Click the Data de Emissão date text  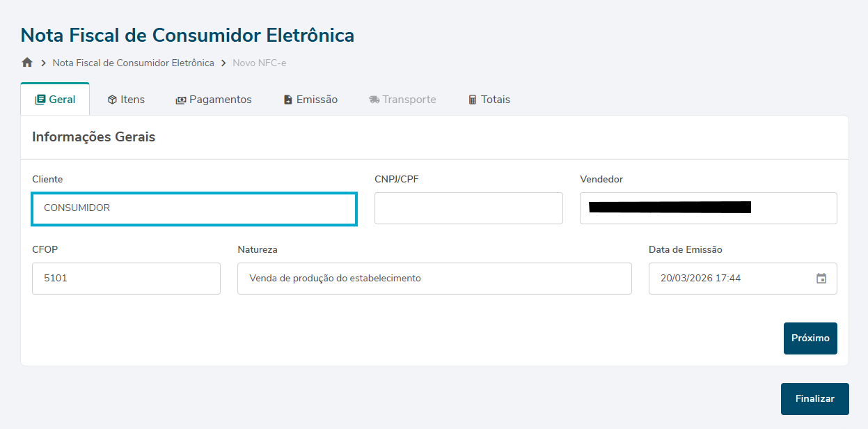pyautogui.click(x=700, y=279)
